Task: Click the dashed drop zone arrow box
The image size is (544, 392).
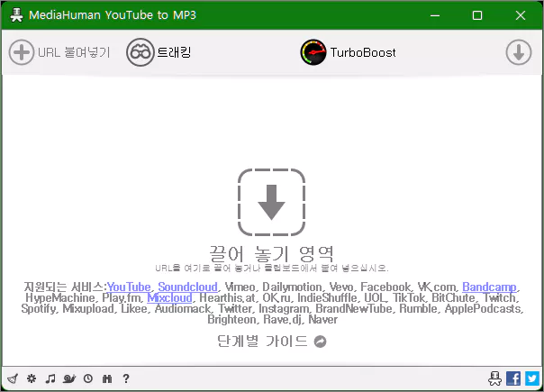Action: 271,202
